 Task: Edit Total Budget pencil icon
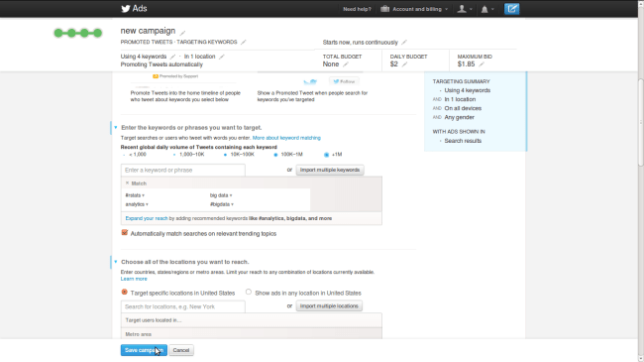coord(346,64)
